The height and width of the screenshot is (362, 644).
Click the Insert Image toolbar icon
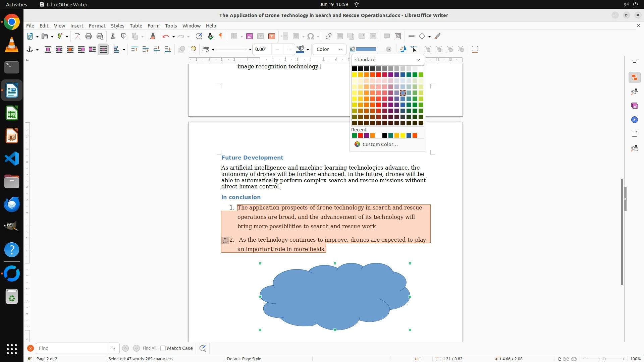(x=250, y=36)
